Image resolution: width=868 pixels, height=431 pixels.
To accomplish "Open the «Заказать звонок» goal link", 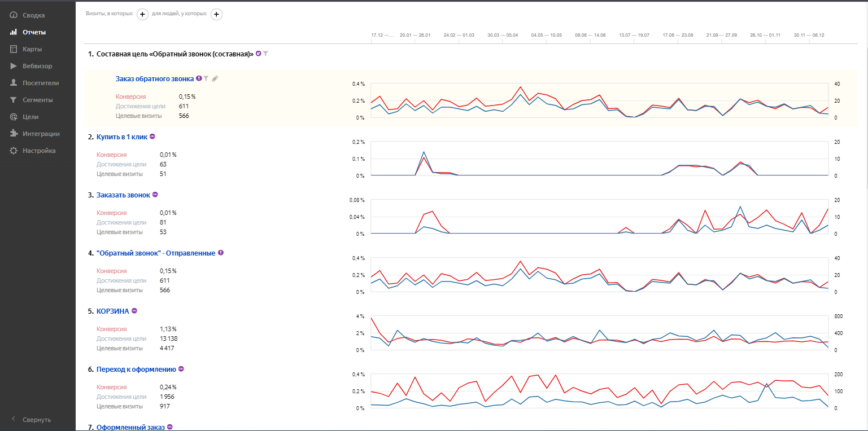I will point(124,195).
